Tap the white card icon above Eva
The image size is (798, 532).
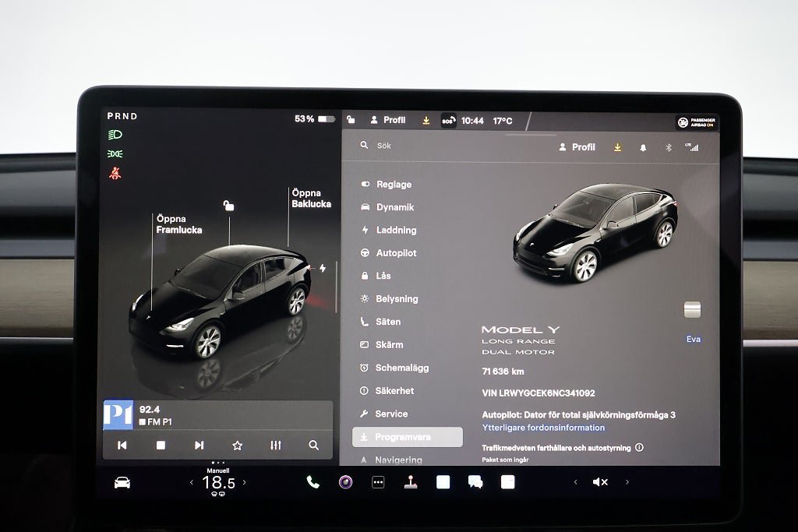click(692, 309)
